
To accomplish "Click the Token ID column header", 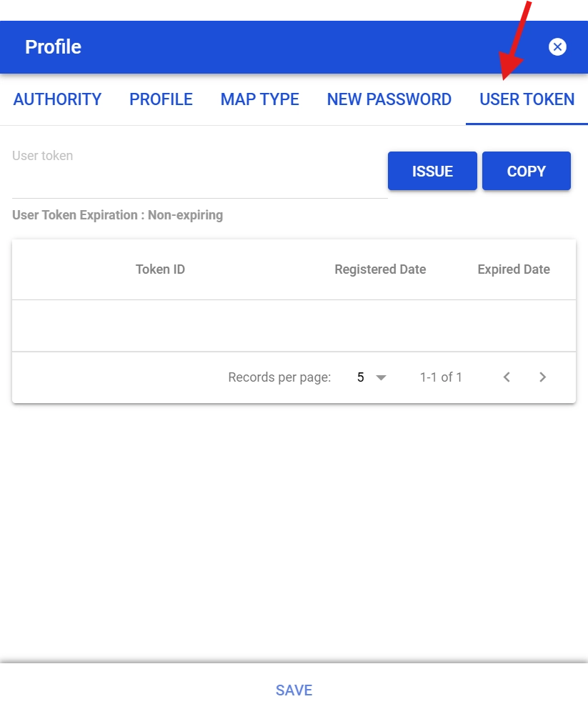I will click(160, 269).
